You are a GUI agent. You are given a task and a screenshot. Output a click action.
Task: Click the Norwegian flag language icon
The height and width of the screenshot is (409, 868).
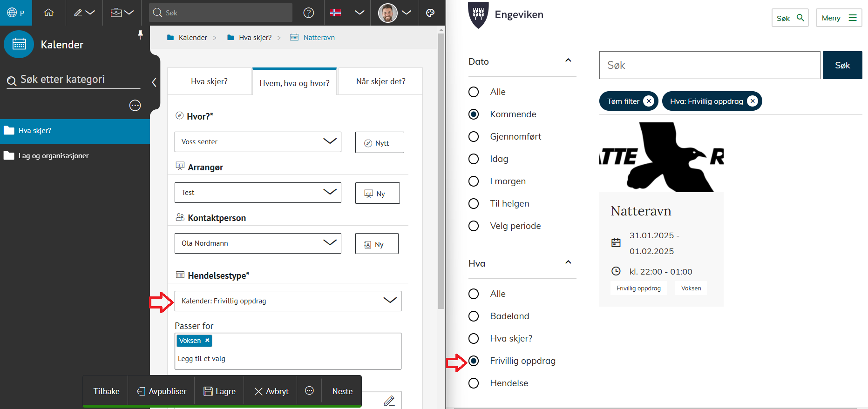pos(335,13)
